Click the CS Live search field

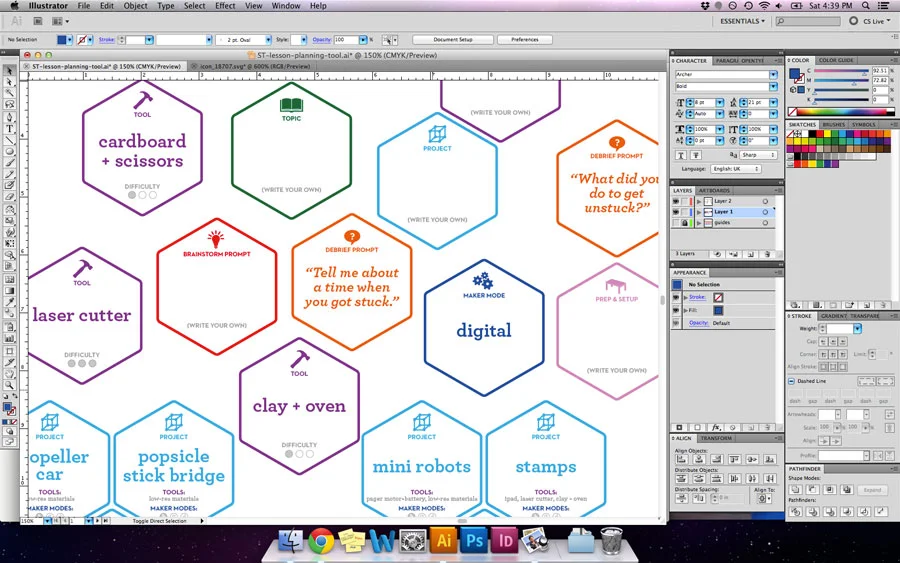[x=808, y=21]
